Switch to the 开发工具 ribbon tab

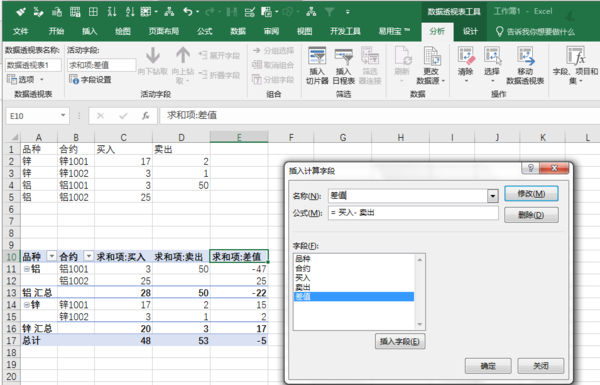coord(345,31)
